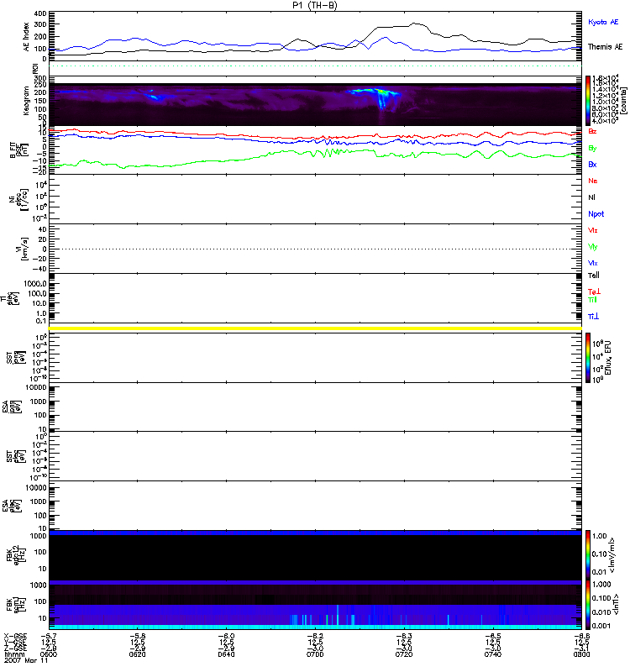Click the blue Bx legend label
Image resolution: width=630 pixels, height=672 pixels.
tap(592, 164)
